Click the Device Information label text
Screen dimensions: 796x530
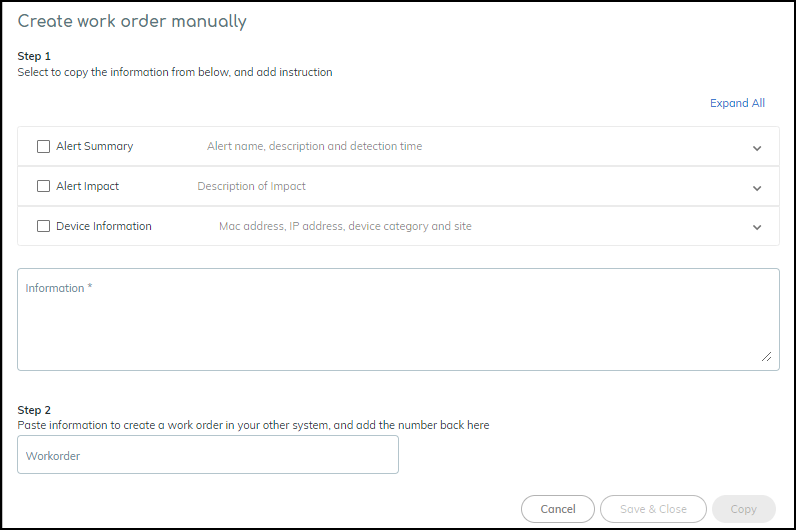[104, 227]
